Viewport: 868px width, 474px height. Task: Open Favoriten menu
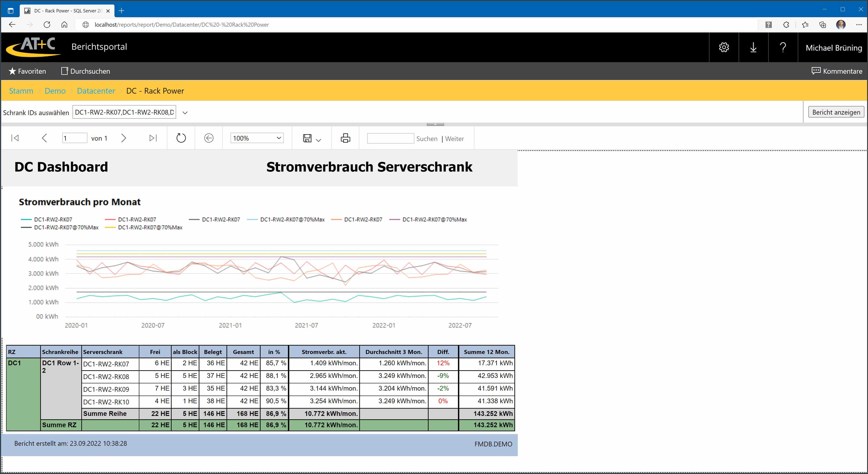[x=27, y=71]
